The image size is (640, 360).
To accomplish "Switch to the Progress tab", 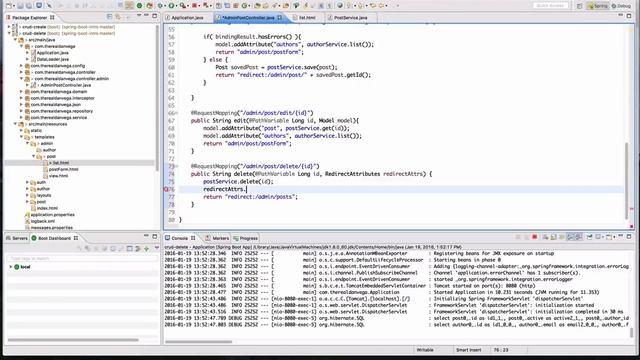I will click(x=245, y=238).
